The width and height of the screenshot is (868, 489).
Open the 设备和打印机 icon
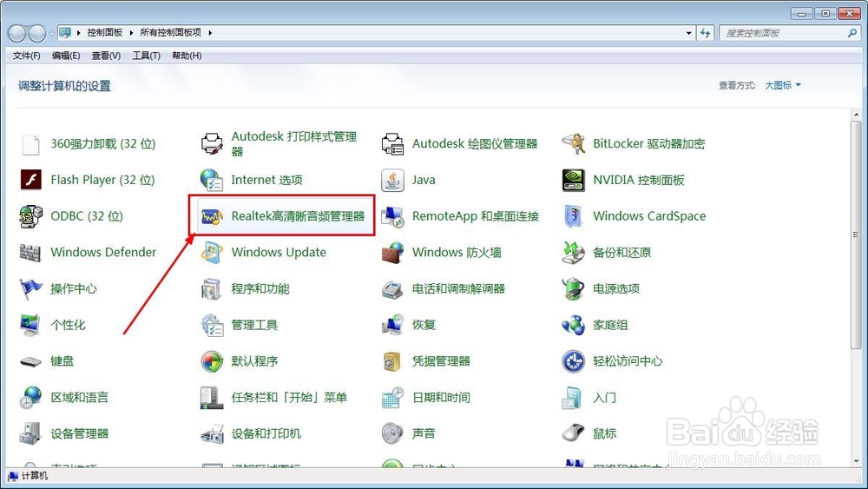212,433
